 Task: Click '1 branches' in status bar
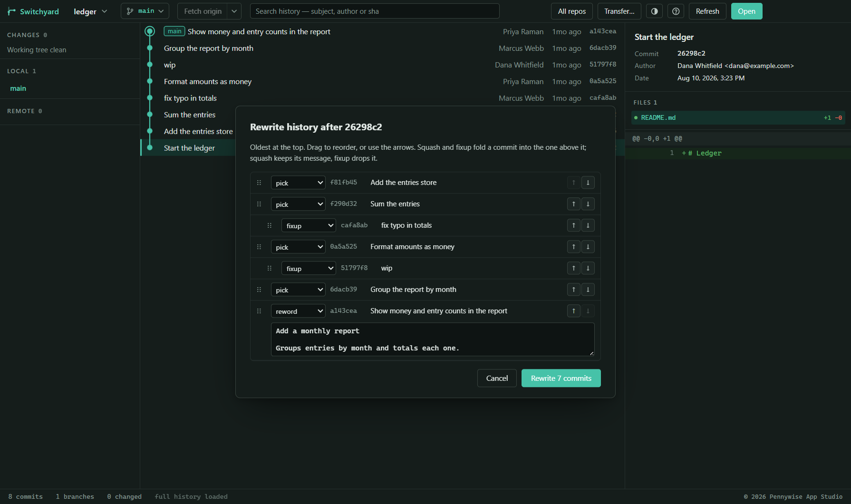pos(75,496)
